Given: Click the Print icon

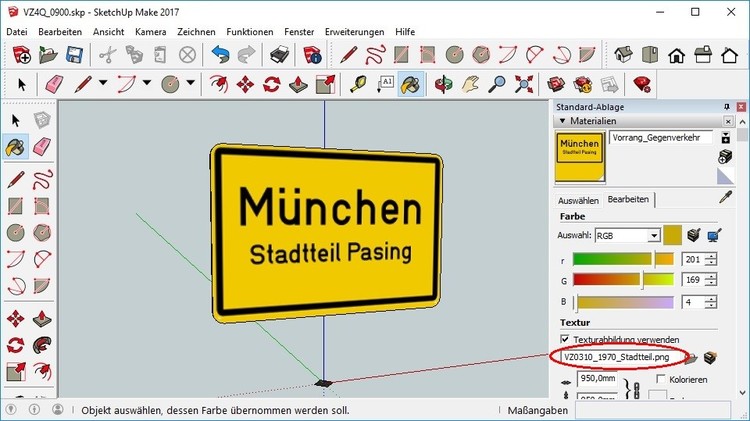Looking at the screenshot, I should [x=279, y=55].
